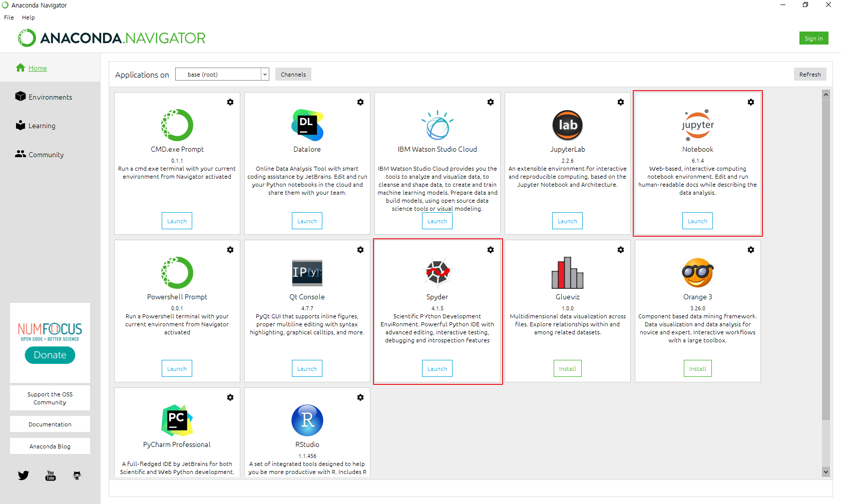Click the vertical scrollbar thumb
This screenshot has width=841, height=504.
click(826, 259)
